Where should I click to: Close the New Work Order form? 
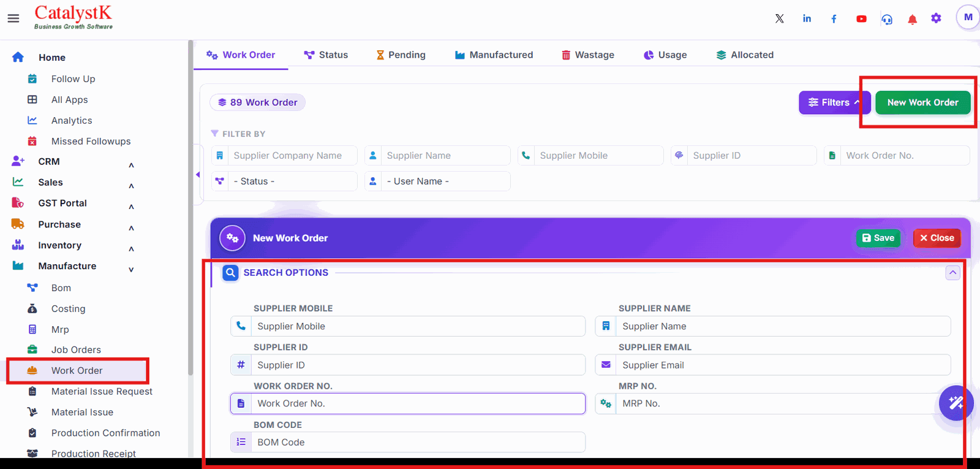point(937,238)
